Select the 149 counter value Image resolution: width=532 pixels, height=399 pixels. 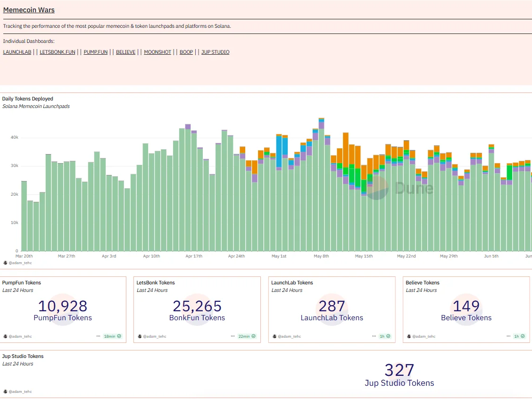tap(466, 306)
